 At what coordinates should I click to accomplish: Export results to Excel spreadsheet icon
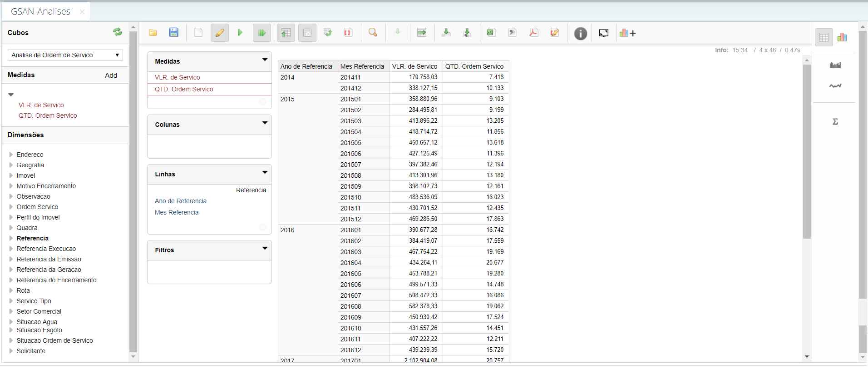(491, 33)
